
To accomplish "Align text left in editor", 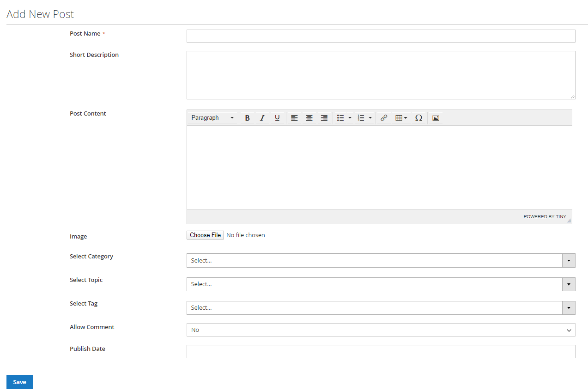I will (294, 118).
